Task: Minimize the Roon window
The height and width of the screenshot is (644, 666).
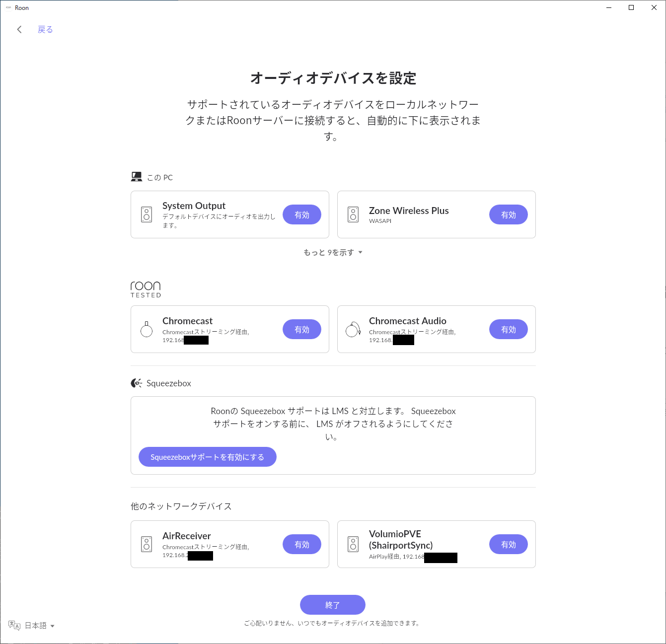Action: coord(609,7)
